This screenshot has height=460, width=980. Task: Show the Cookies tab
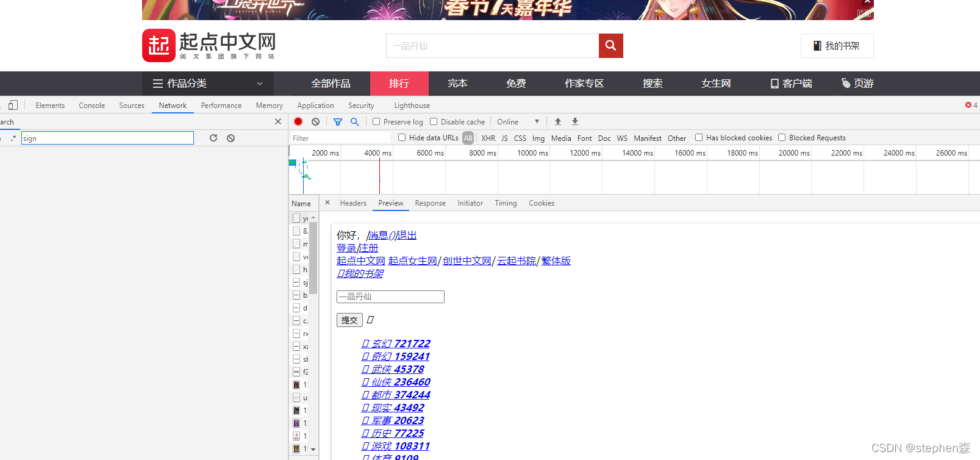click(x=542, y=203)
